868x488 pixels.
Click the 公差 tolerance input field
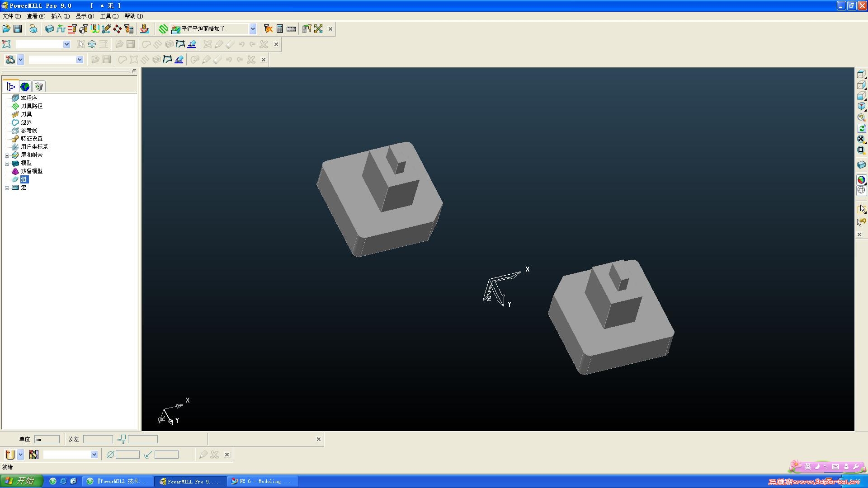click(x=98, y=439)
